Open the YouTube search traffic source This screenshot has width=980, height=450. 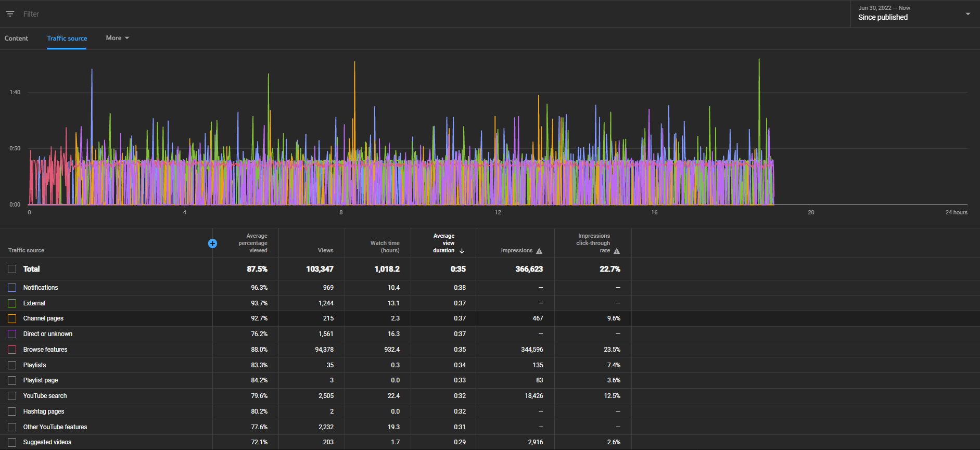tap(45, 396)
